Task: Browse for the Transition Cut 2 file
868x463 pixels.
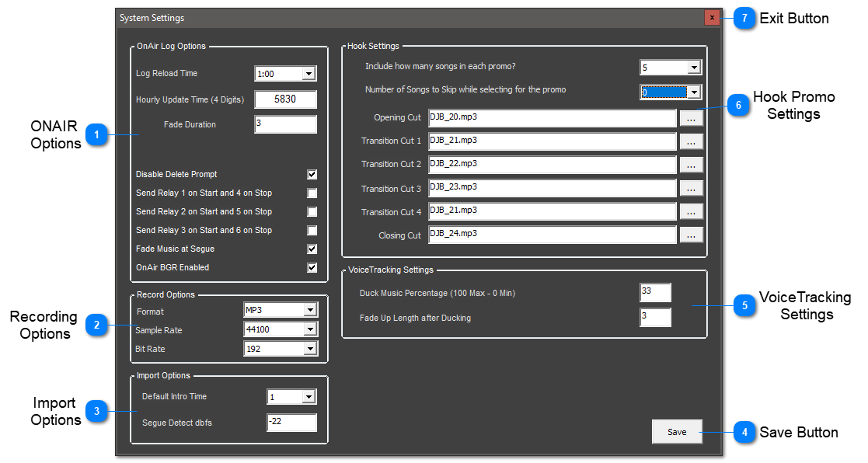Action: click(692, 164)
